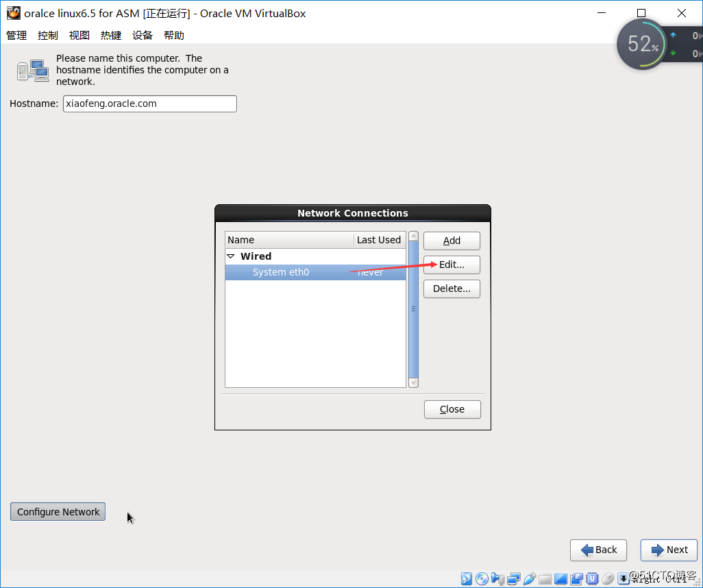
Task: Click the connection list vertical scrollbar thumb
Action: 413,309
